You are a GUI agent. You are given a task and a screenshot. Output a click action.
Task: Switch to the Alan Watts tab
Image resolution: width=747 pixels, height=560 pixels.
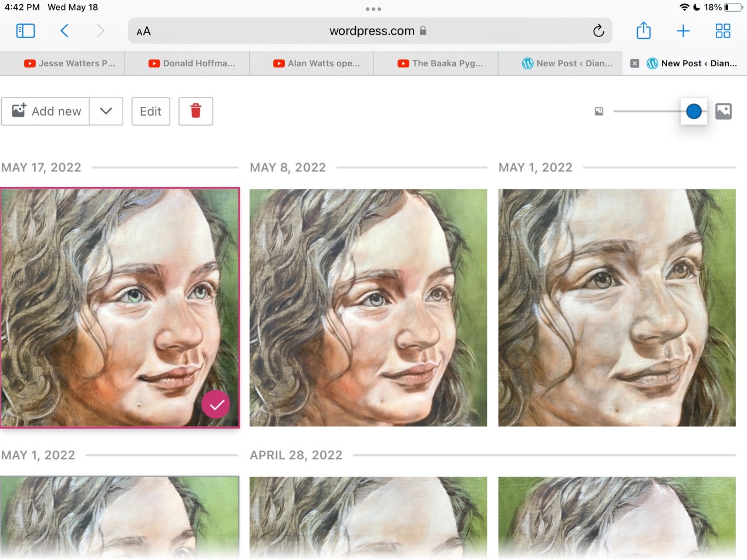[317, 63]
